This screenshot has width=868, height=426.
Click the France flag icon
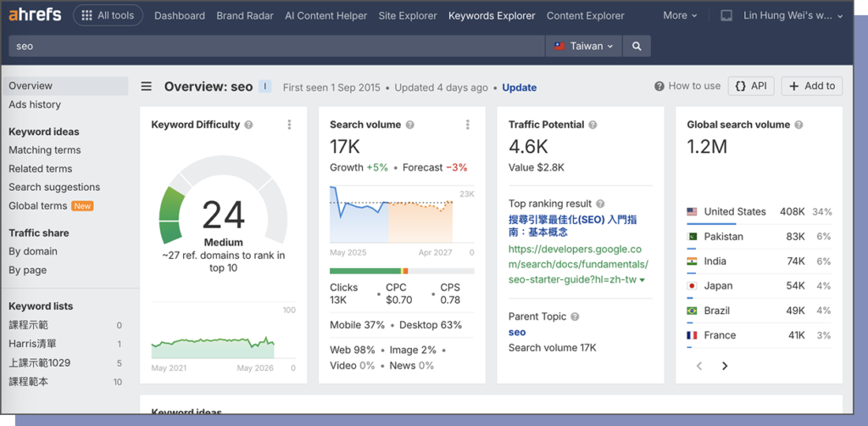click(692, 335)
